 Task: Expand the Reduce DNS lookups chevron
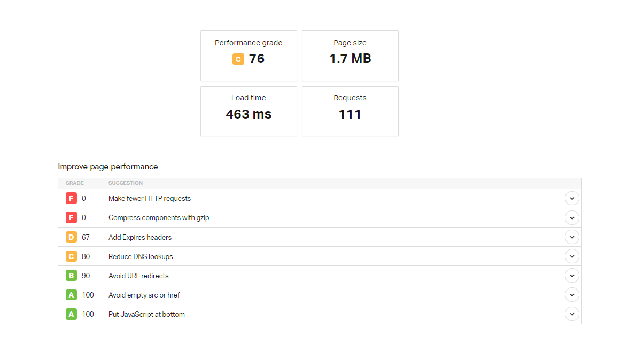point(572,256)
